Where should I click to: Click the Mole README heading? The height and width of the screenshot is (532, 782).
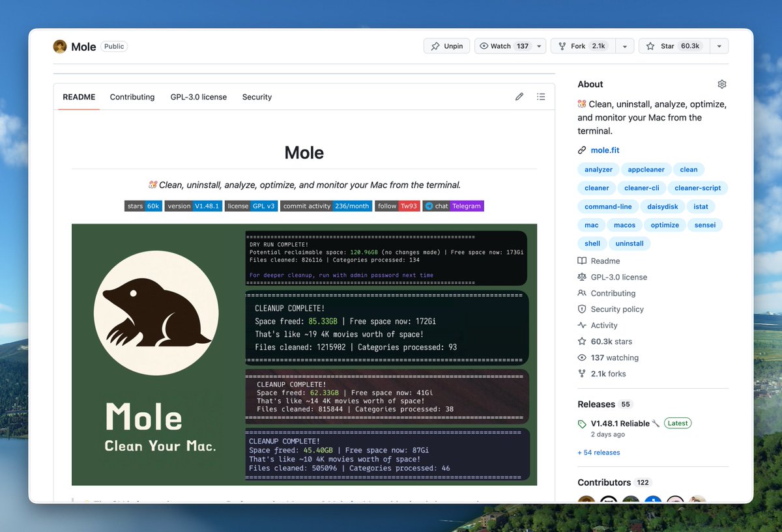coord(304,153)
